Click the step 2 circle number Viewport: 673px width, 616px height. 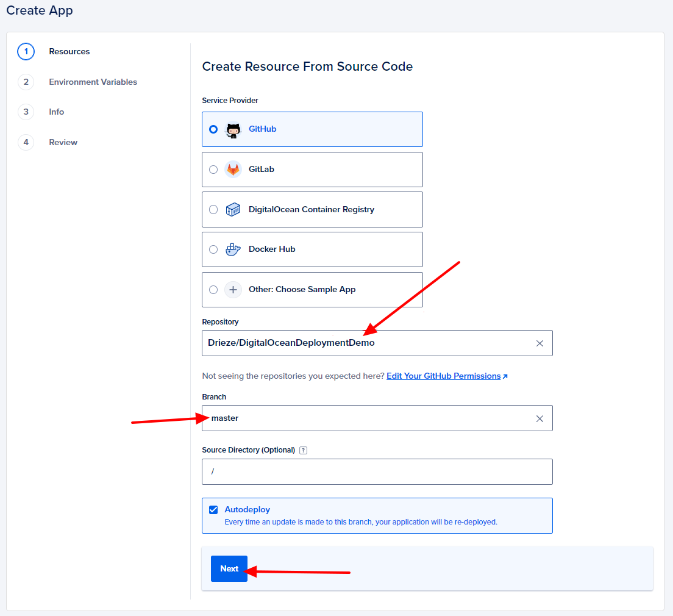[x=26, y=82]
